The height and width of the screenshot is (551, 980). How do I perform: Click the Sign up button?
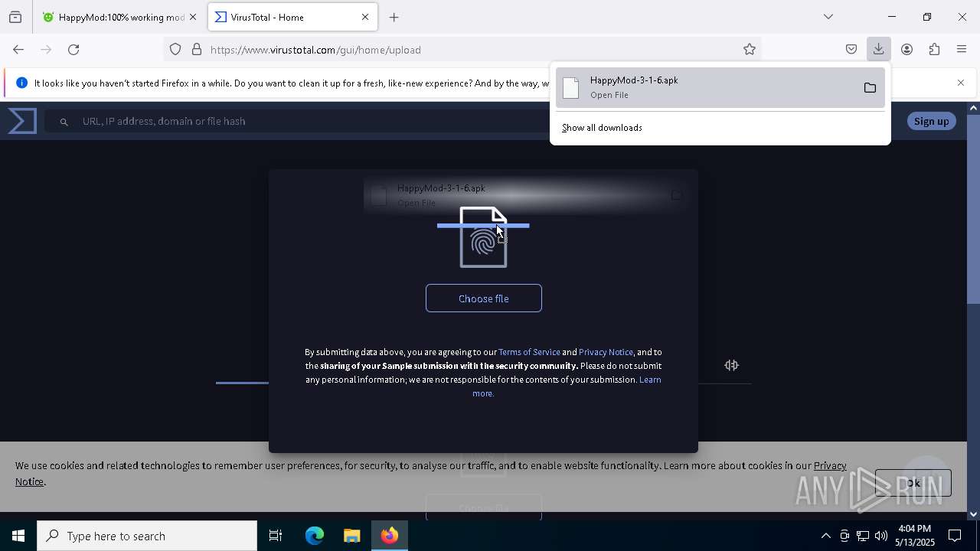(x=931, y=121)
